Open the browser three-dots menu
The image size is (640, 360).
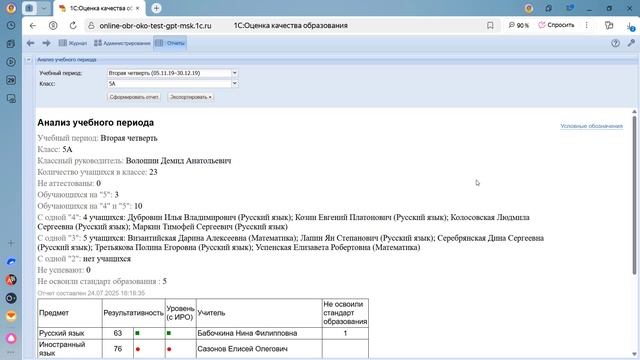pyautogui.click(x=587, y=25)
